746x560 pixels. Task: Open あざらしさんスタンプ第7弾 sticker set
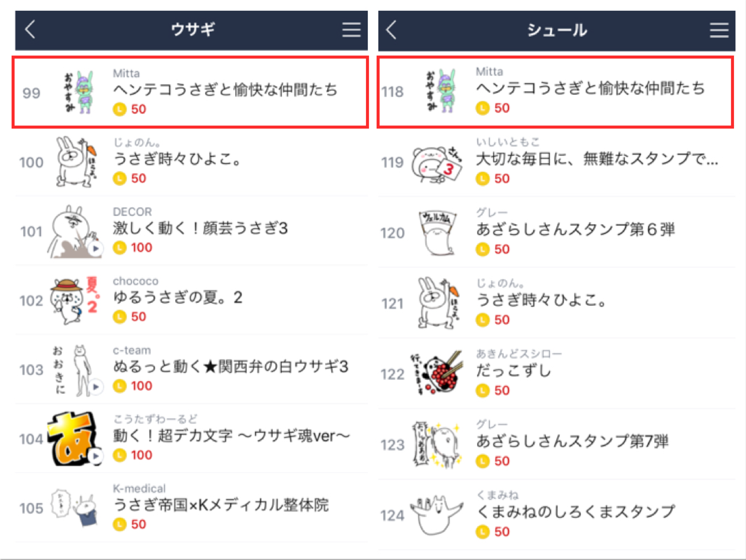click(556, 444)
